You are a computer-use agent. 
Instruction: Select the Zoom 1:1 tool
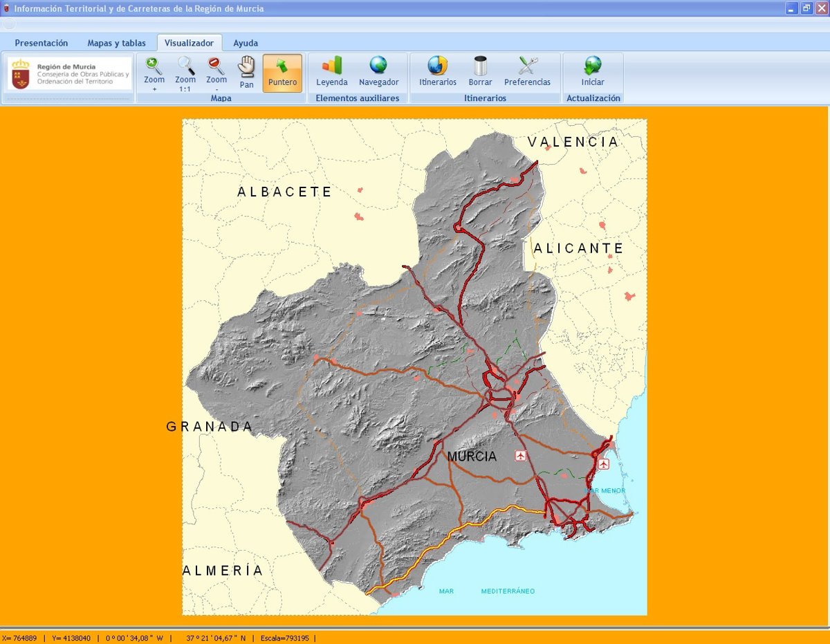point(185,73)
